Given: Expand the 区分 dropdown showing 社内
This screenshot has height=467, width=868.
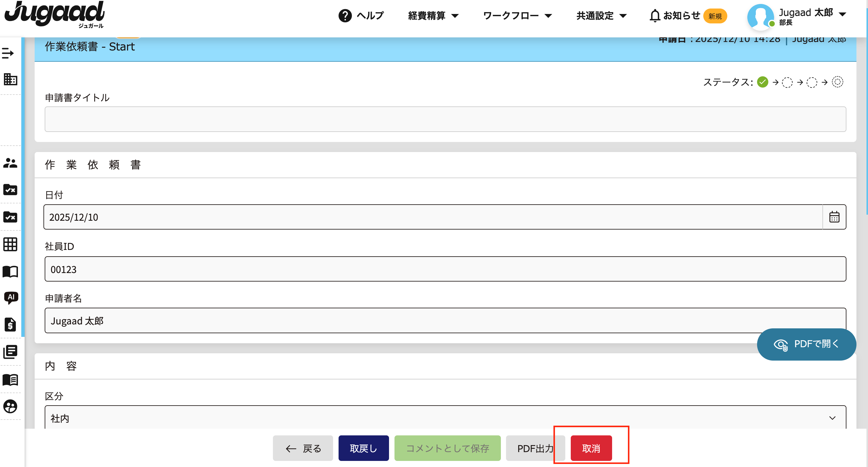Looking at the screenshot, I should tap(445, 418).
